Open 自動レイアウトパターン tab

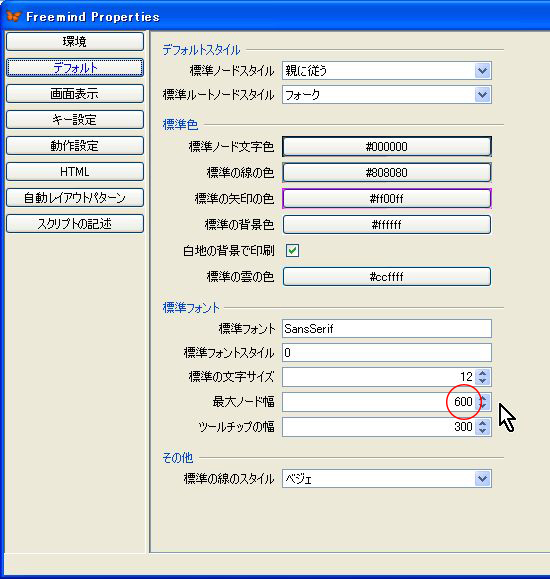(75, 198)
